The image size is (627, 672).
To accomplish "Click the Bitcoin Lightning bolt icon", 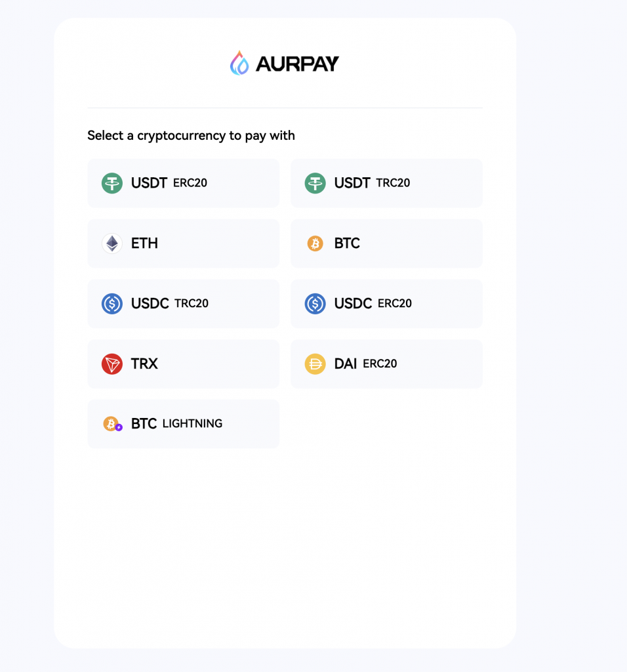I will coord(119,427).
